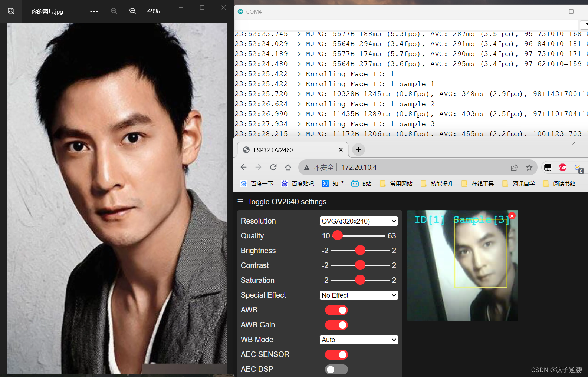
Task: Reload the 172.20.10.4 page
Action: [x=273, y=167]
